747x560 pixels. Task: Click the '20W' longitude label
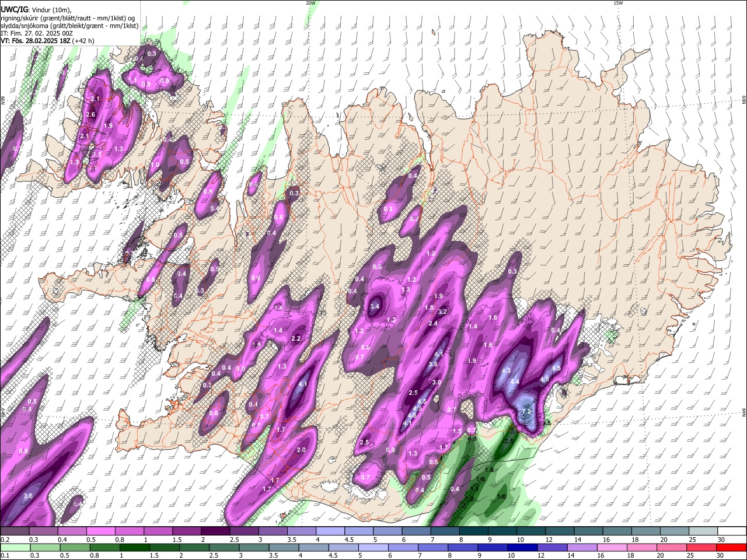coord(310,3)
